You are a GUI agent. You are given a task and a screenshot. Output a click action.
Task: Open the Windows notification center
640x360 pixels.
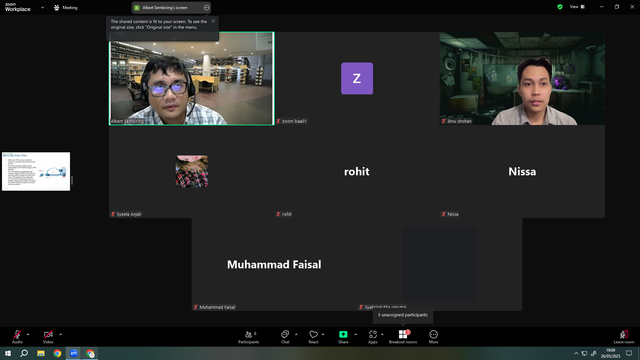click(629, 353)
